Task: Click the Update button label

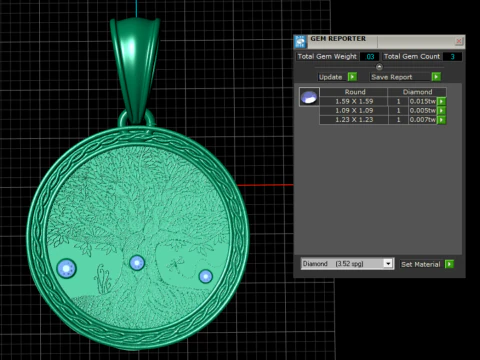Action: [331, 77]
